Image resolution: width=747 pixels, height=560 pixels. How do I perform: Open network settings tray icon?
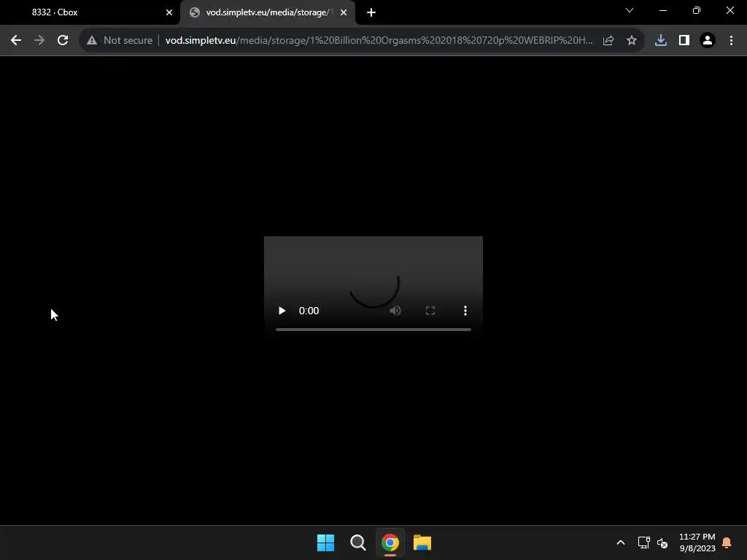point(643,542)
